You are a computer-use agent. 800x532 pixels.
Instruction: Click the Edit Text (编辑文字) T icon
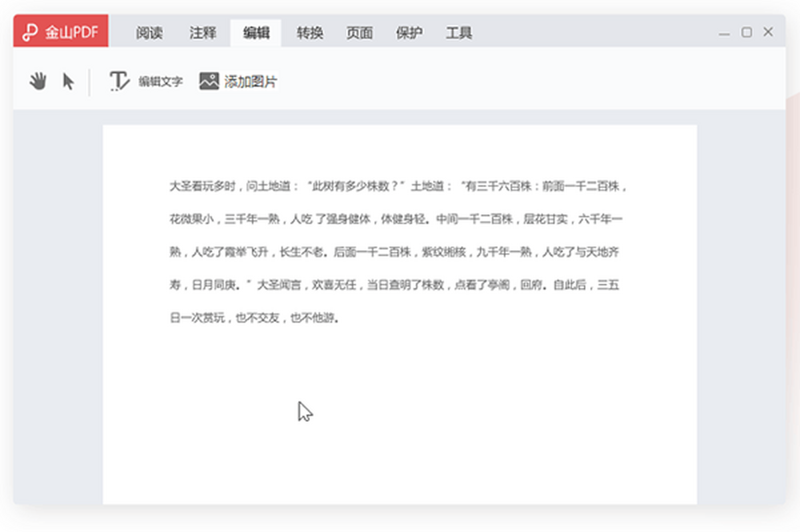[119, 81]
